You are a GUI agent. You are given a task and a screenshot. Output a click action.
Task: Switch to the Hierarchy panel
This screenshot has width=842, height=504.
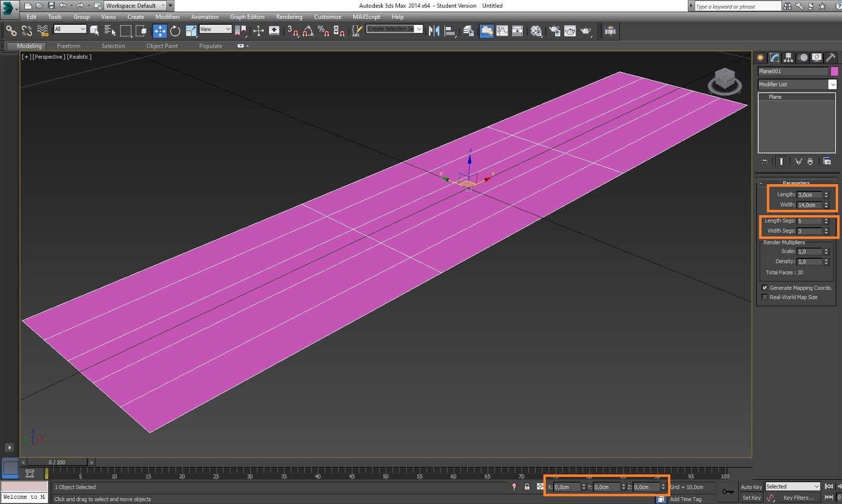coord(788,58)
